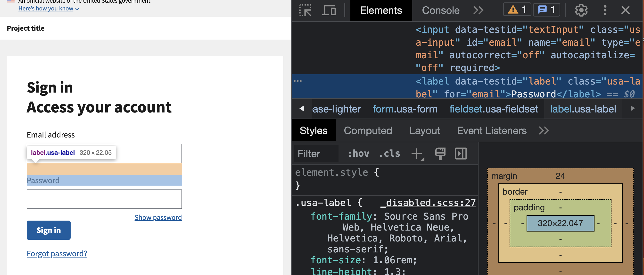The width and height of the screenshot is (644, 275).
Task: Toggle the device toolbar icon
Action: tap(329, 10)
